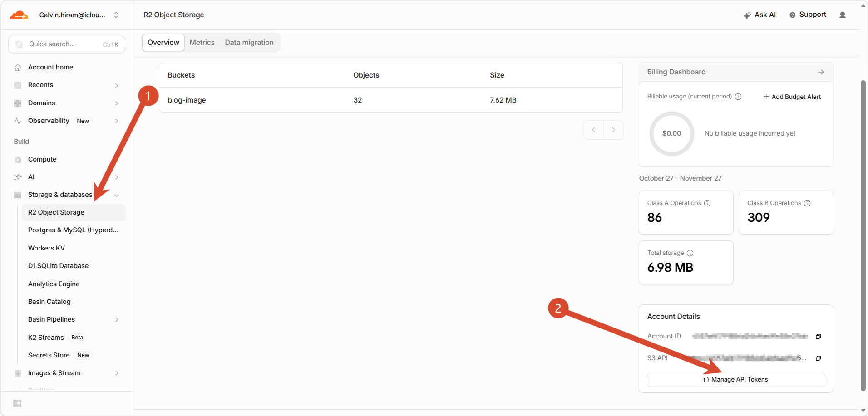868x416 pixels.
Task: Copy the Account ID value
Action: coord(819,337)
